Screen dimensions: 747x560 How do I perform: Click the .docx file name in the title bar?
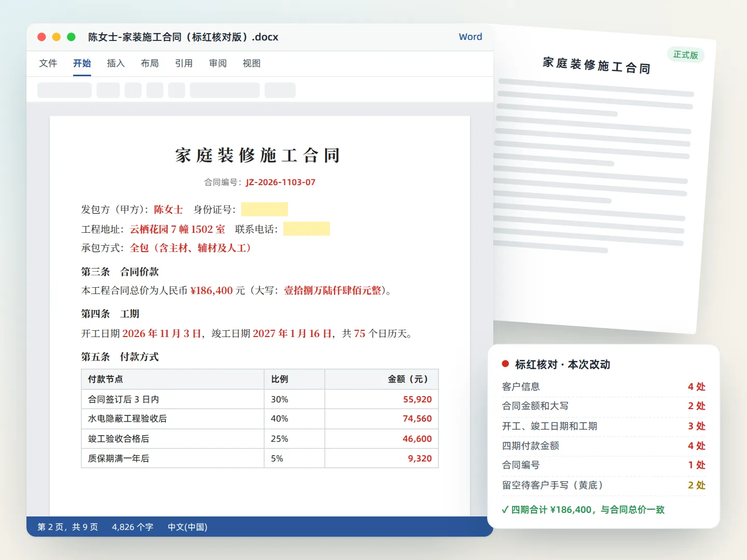(x=183, y=37)
